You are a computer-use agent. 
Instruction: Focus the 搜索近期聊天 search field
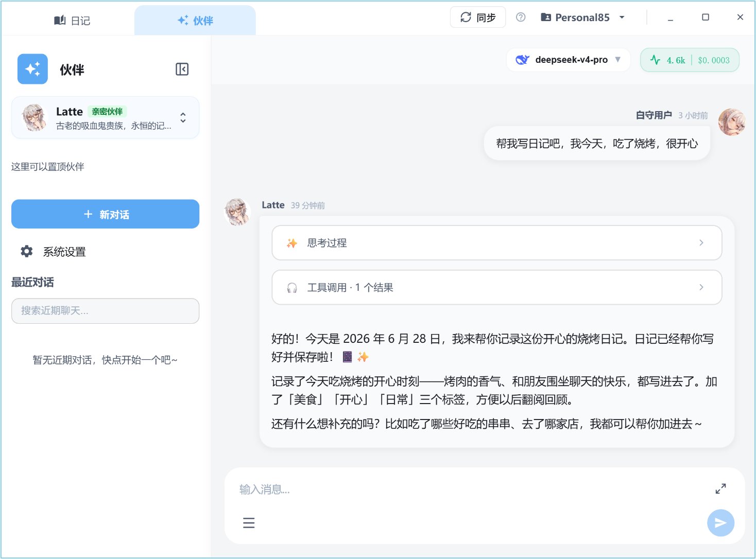(x=105, y=311)
